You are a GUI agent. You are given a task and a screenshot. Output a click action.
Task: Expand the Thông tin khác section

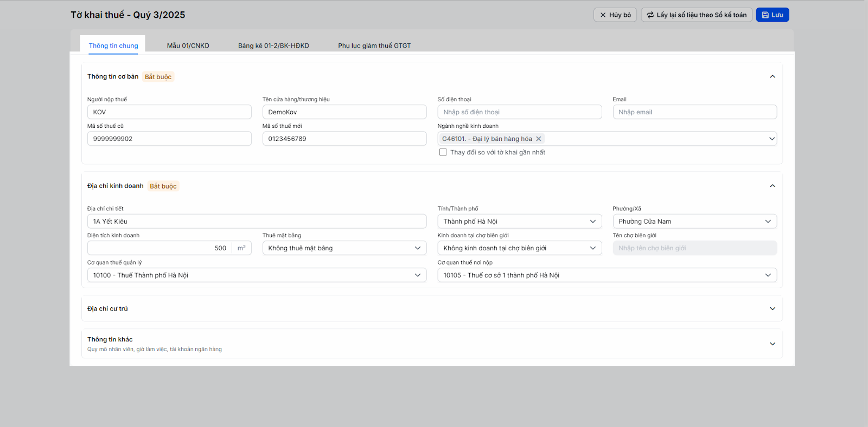[773, 344]
